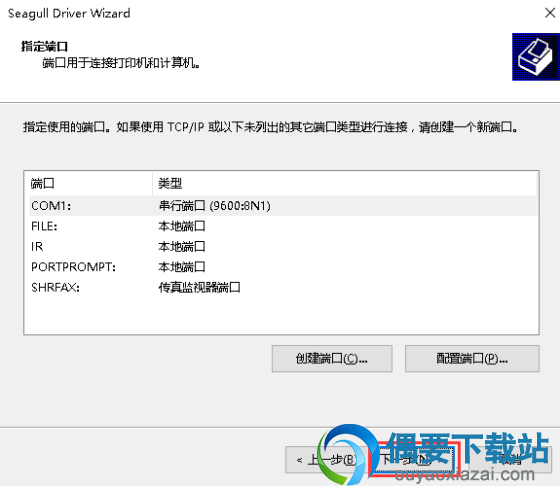Click the 端口 column header
The height and width of the screenshot is (486, 560).
point(88,184)
